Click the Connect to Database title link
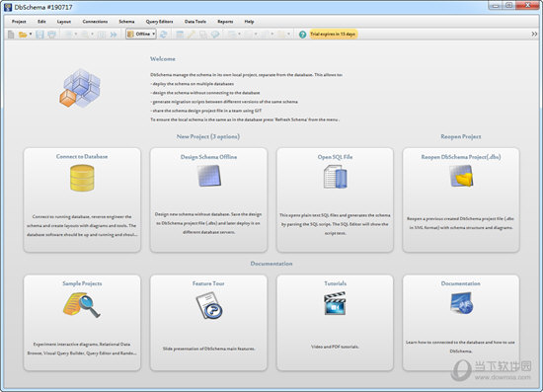This screenshot has height=392, width=543. tap(82, 157)
